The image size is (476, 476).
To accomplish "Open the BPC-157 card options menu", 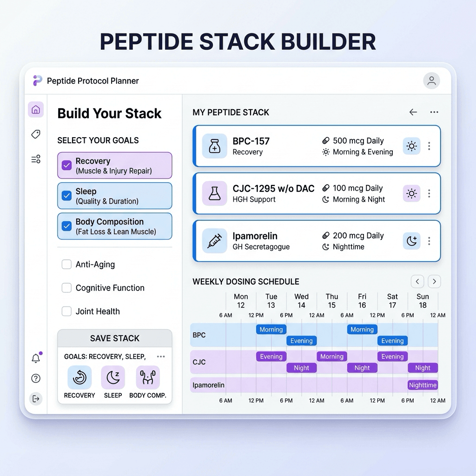I will 429,146.
